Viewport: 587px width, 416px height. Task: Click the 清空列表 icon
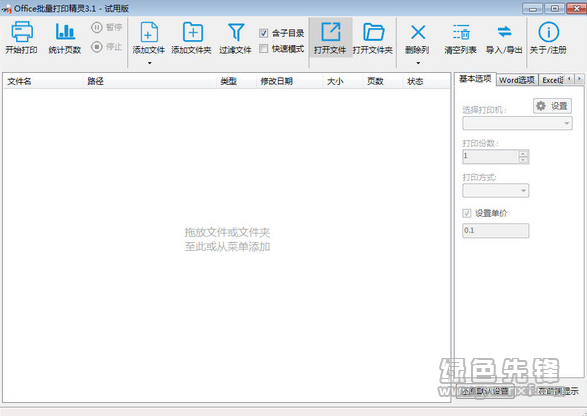[461, 32]
